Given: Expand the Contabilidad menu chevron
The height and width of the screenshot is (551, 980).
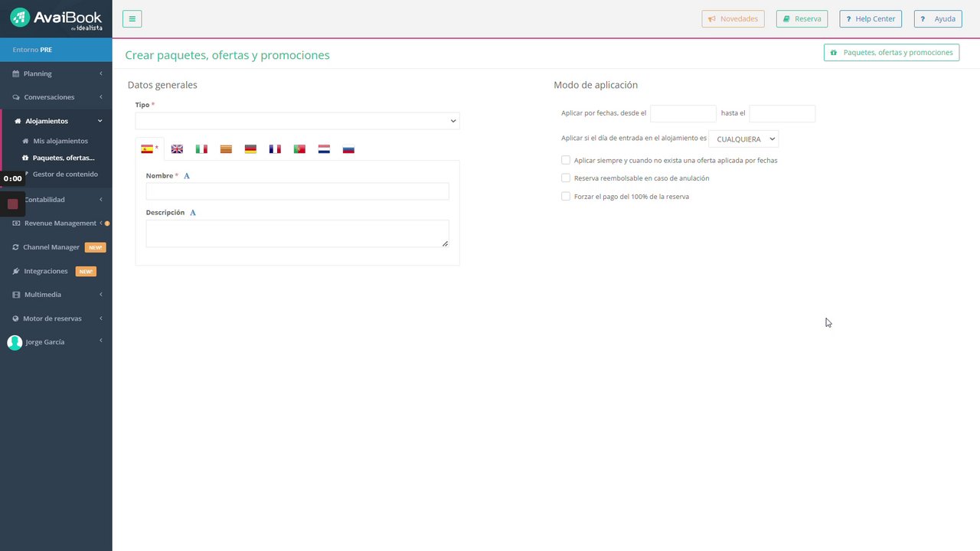Looking at the screenshot, I should click(101, 200).
